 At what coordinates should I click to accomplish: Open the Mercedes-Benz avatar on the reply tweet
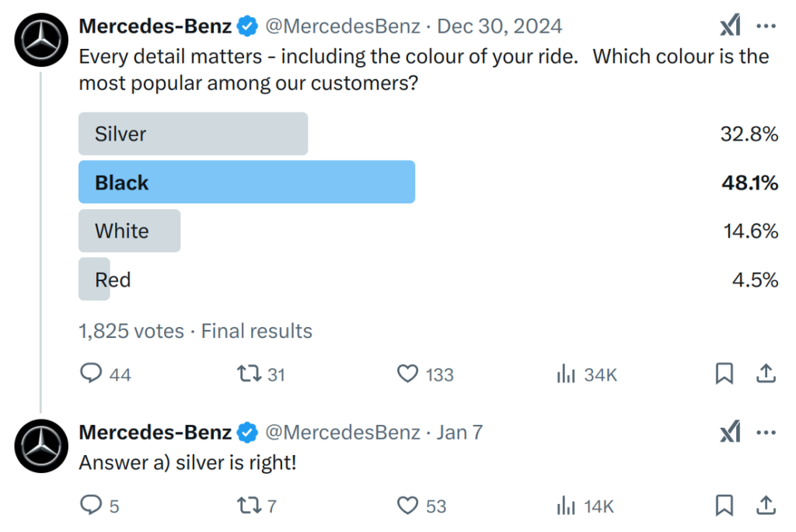[x=41, y=447]
